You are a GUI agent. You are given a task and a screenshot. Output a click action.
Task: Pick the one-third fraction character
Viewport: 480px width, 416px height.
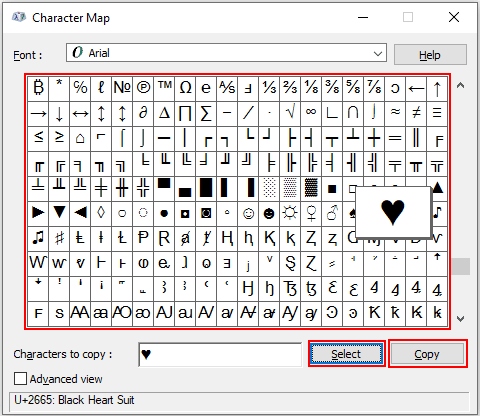point(269,89)
